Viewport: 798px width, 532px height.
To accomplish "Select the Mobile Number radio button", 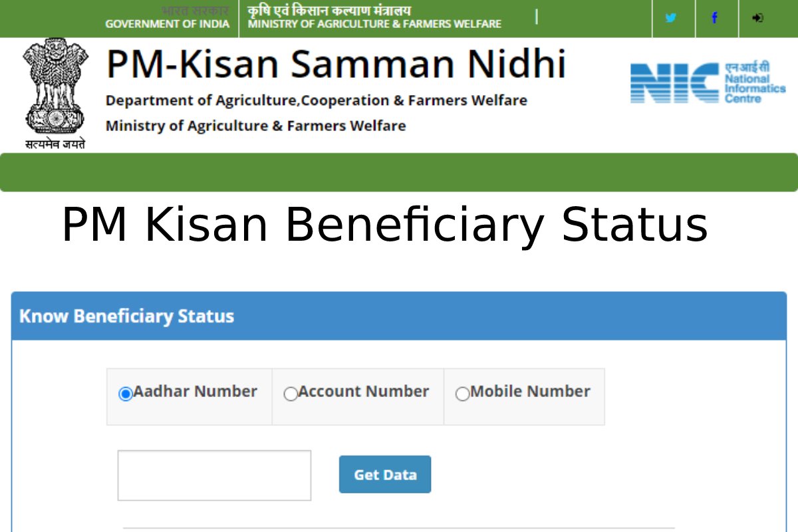I will tap(462, 394).
